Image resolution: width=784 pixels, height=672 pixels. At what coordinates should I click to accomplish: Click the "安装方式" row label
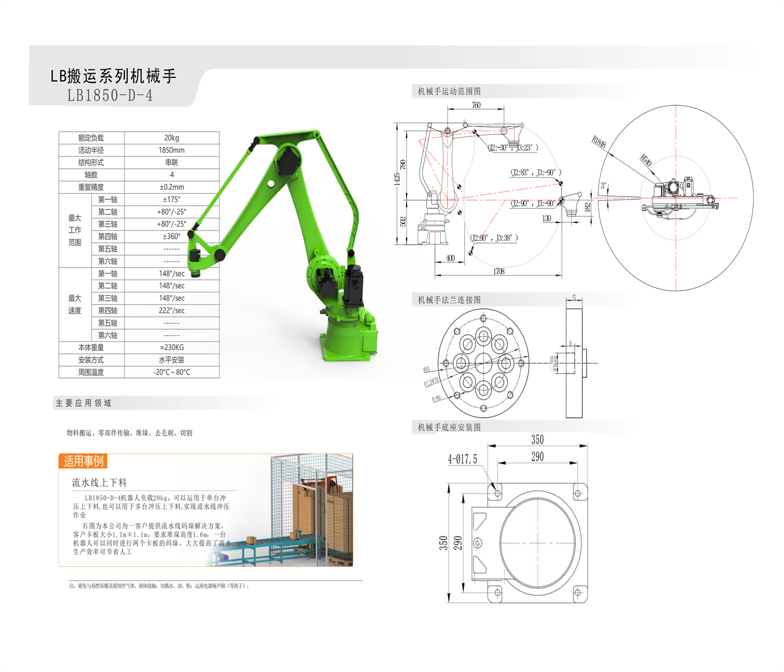click(91, 360)
